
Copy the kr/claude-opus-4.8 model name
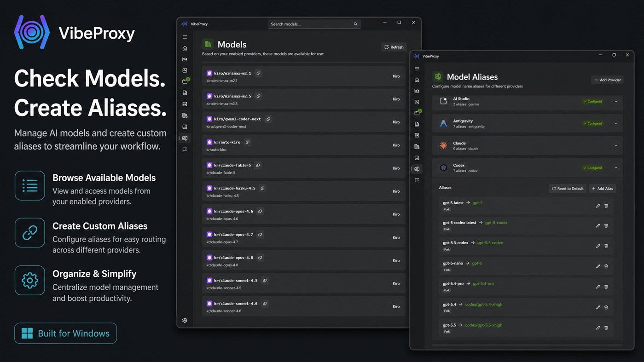coord(260,258)
